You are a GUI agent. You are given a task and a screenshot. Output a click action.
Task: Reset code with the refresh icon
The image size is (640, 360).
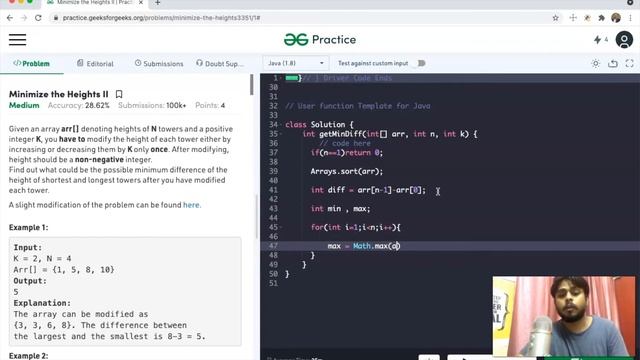pyautogui.click(x=613, y=63)
